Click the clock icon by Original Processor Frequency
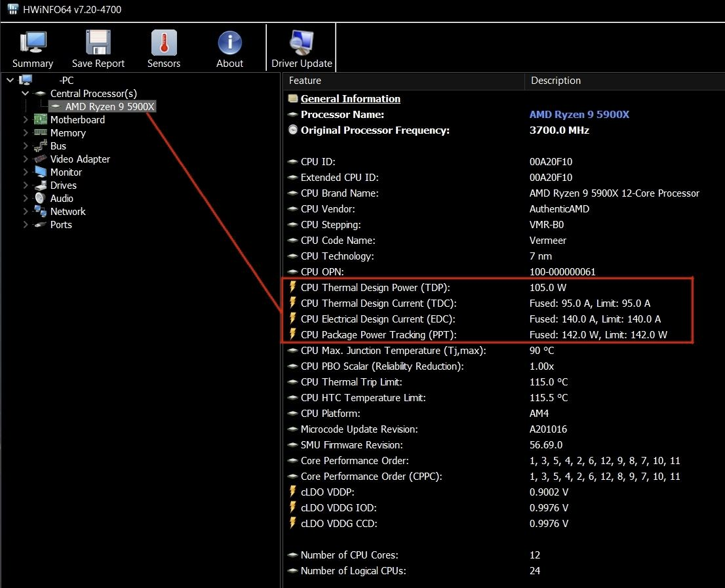725x588 pixels. click(x=292, y=130)
